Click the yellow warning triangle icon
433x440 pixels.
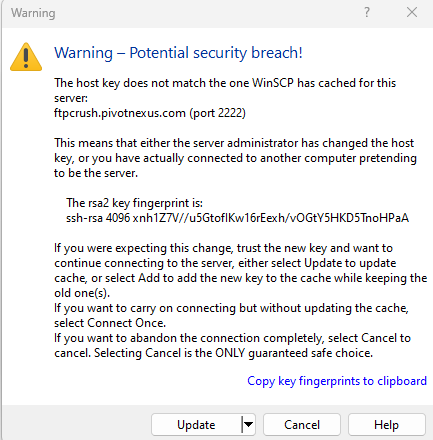26,57
